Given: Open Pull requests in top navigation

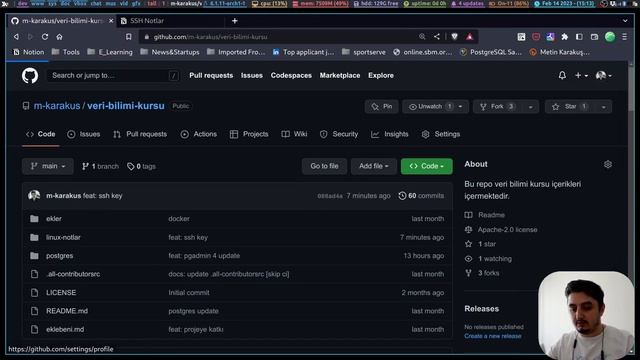Looking at the screenshot, I should 211,76.
